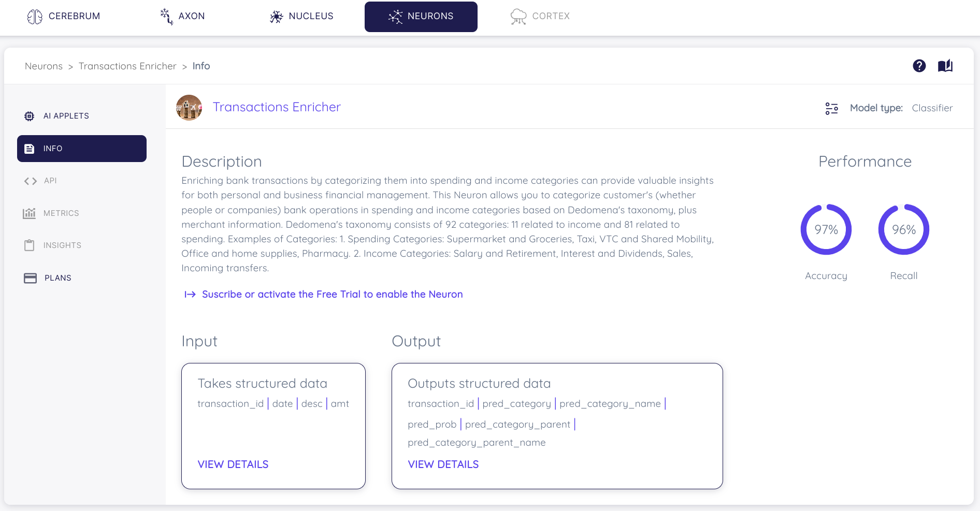The width and height of the screenshot is (980, 511).
Task: Open the documentation book icon
Action: point(945,66)
